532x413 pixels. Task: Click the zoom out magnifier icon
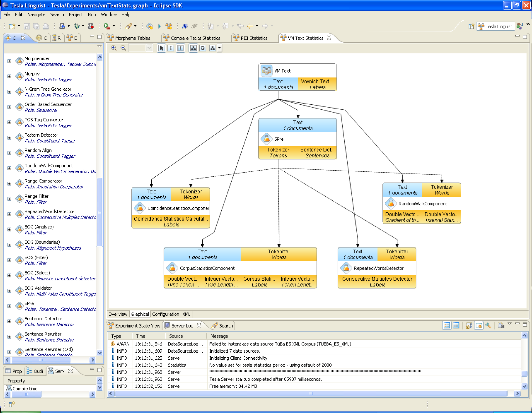tap(123, 48)
